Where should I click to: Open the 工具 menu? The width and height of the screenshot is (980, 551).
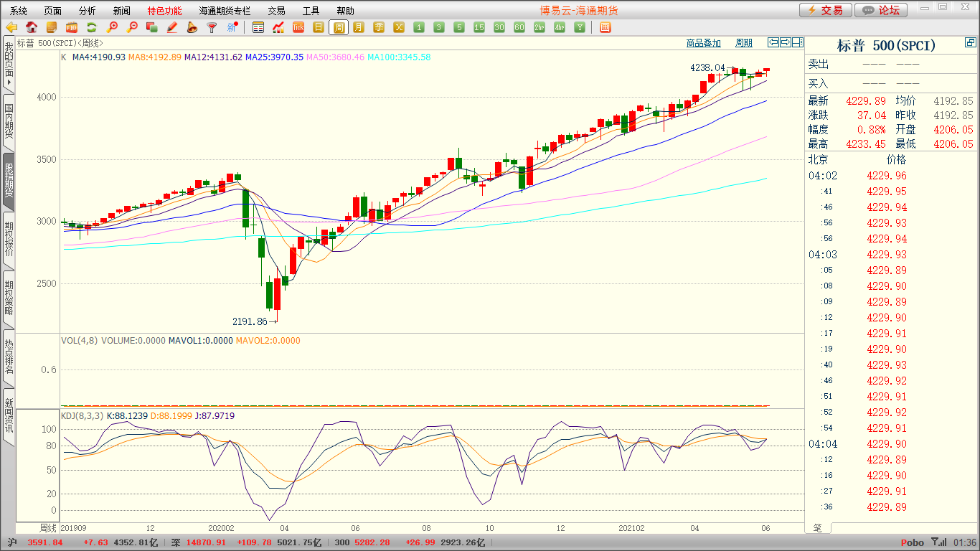click(311, 11)
